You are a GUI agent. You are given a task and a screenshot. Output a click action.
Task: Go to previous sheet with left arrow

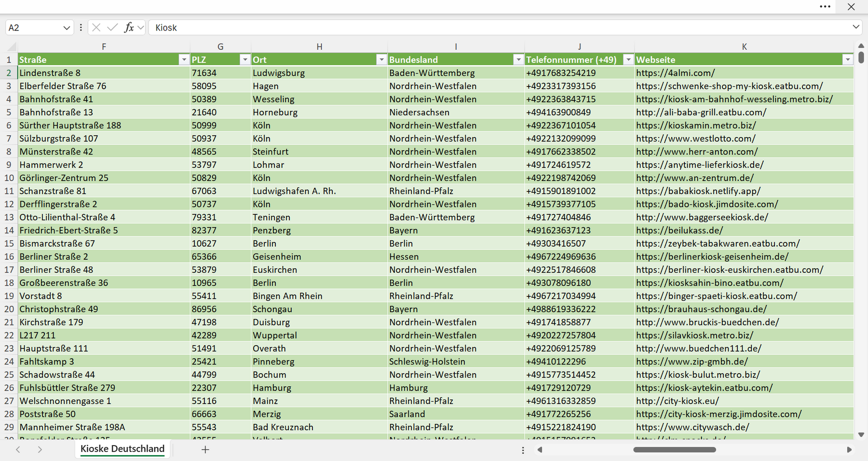pos(18,449)
